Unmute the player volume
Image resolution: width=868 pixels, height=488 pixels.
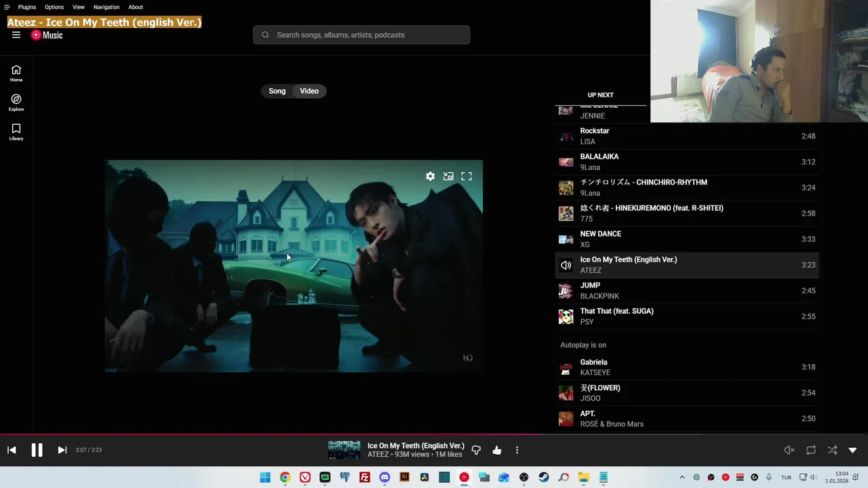coord(789,450)
